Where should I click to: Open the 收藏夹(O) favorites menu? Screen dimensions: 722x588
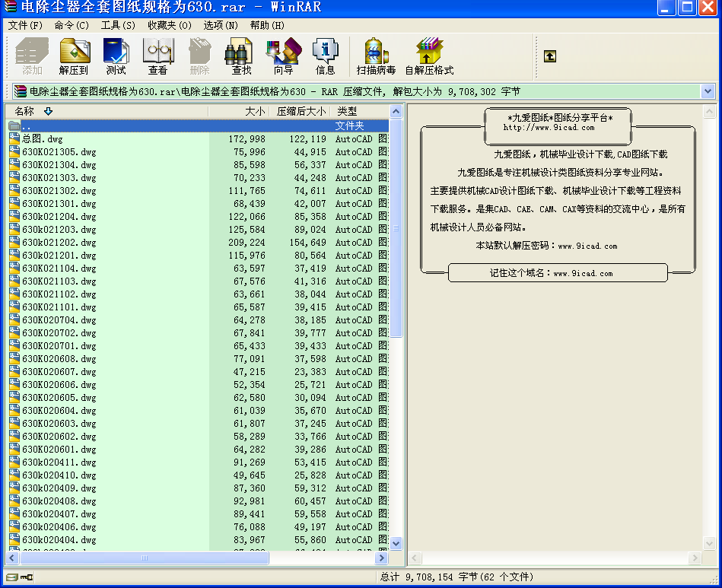pyautogui.click(x=170, y=25)
